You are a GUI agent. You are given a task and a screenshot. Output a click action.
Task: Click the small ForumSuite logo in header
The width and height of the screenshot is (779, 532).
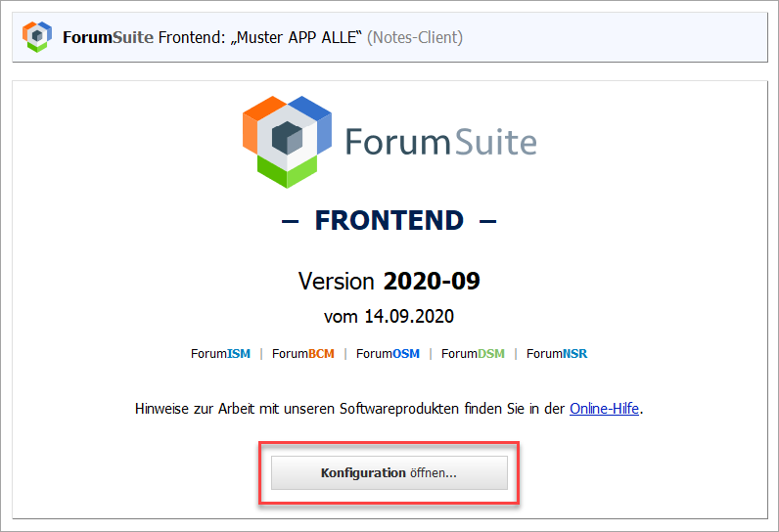[37, 37]
